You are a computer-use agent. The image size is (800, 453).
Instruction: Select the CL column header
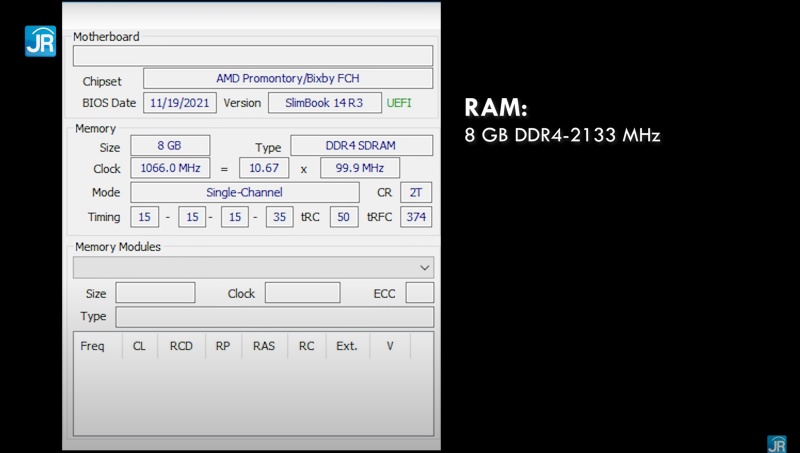[139, 346]
